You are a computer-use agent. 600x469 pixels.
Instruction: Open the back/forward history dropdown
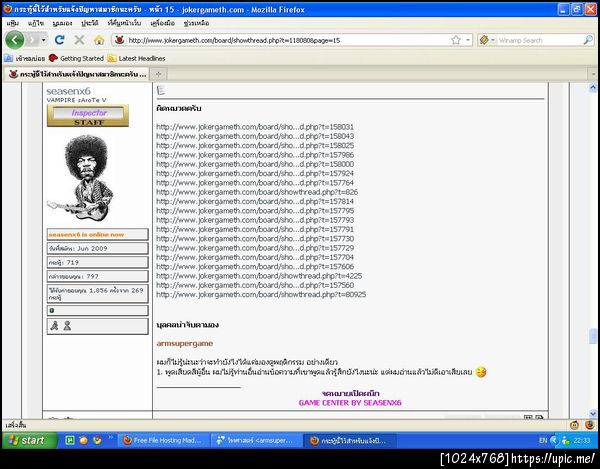pos(44,40)
